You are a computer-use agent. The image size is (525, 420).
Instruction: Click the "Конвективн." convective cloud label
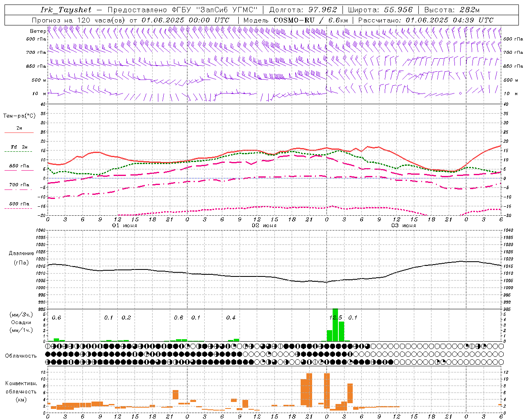[x=21, y=383]
